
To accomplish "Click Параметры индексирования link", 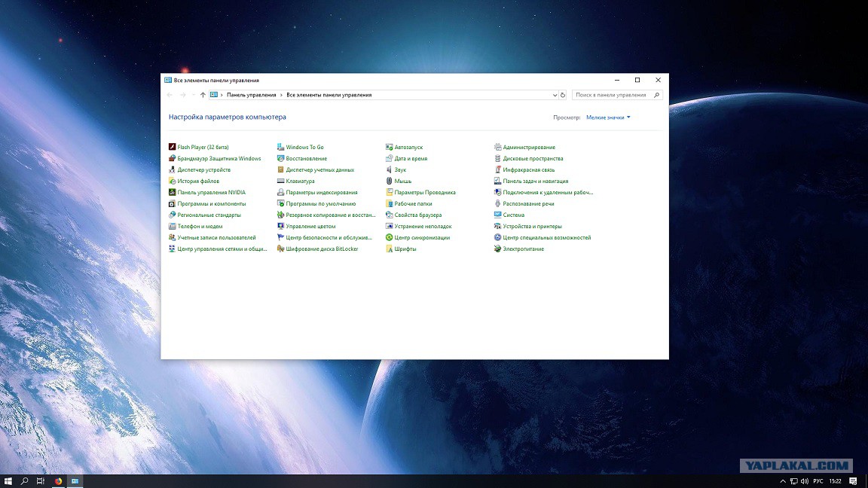I will coord(322,193).
